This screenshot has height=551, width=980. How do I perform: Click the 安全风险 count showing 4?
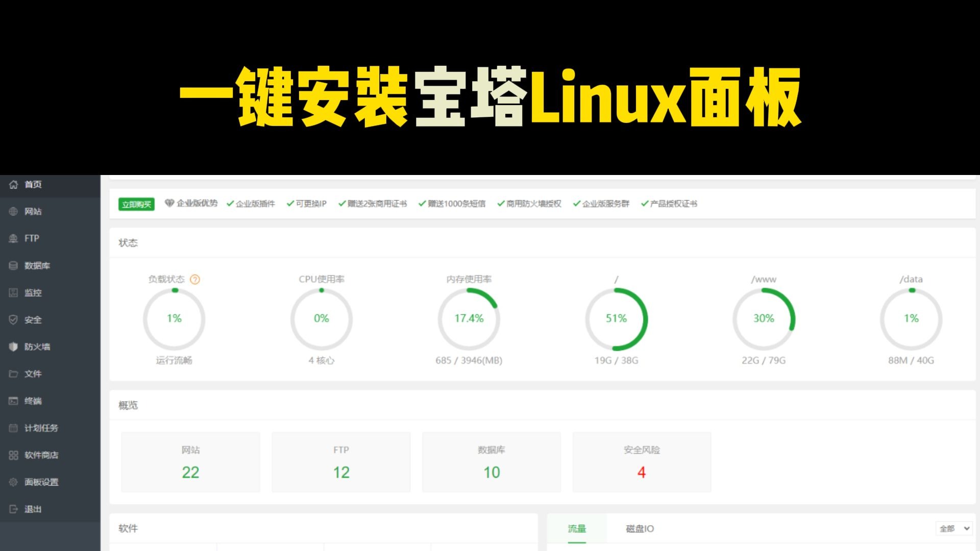click(x=642, y=472)
